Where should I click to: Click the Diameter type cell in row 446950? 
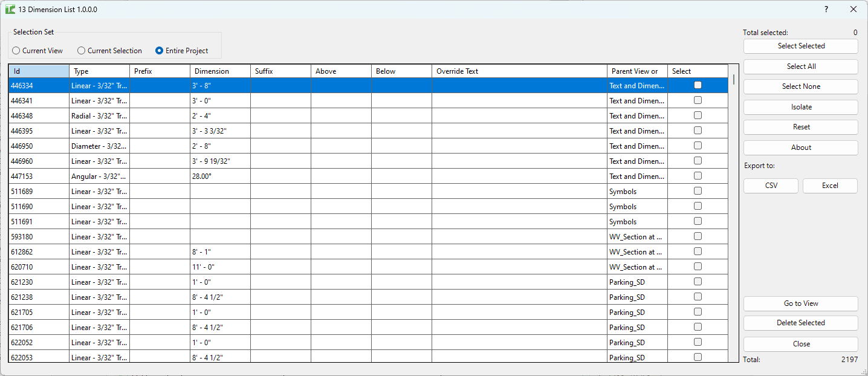click(x=100, y=146)
